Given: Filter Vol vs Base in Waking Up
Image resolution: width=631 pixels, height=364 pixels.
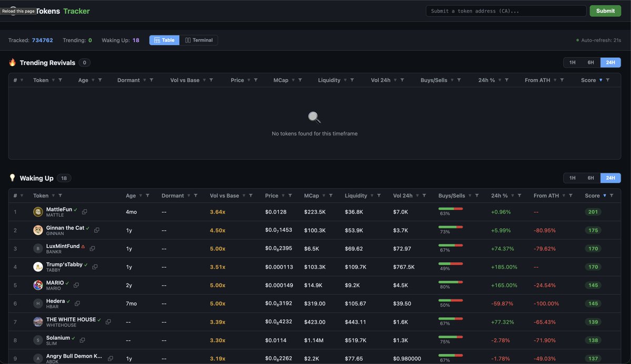Looking at the screenshot, I should pyautogui.click(x=251, y=196).
